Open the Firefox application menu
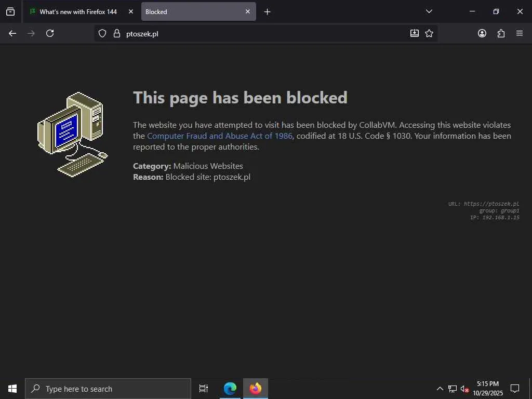The width and height of the screenshot is (532, 399). (520, 33)
